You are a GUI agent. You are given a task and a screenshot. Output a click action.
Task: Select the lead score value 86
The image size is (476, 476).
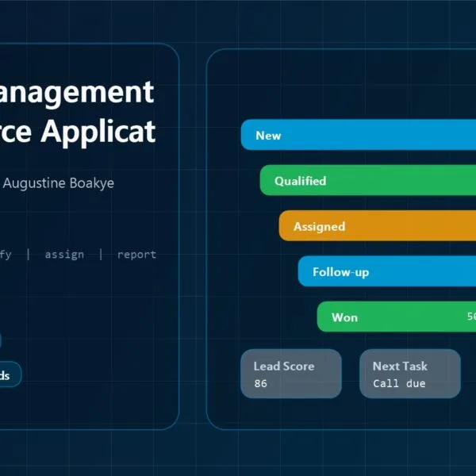(260, 383)
